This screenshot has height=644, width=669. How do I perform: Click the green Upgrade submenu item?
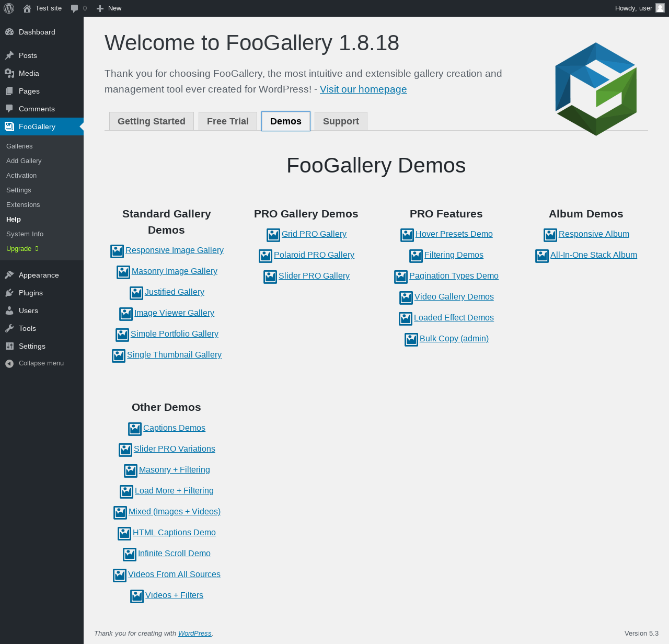click(19, 249)
